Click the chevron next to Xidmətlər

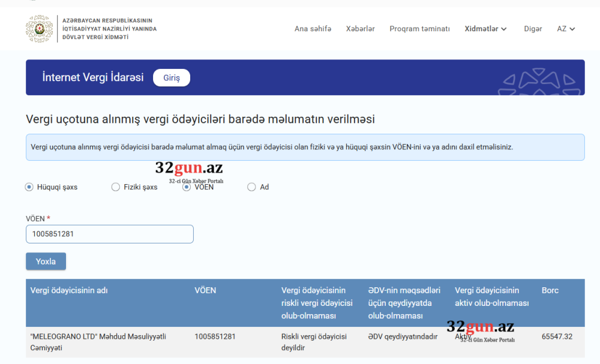pos(503,29)
